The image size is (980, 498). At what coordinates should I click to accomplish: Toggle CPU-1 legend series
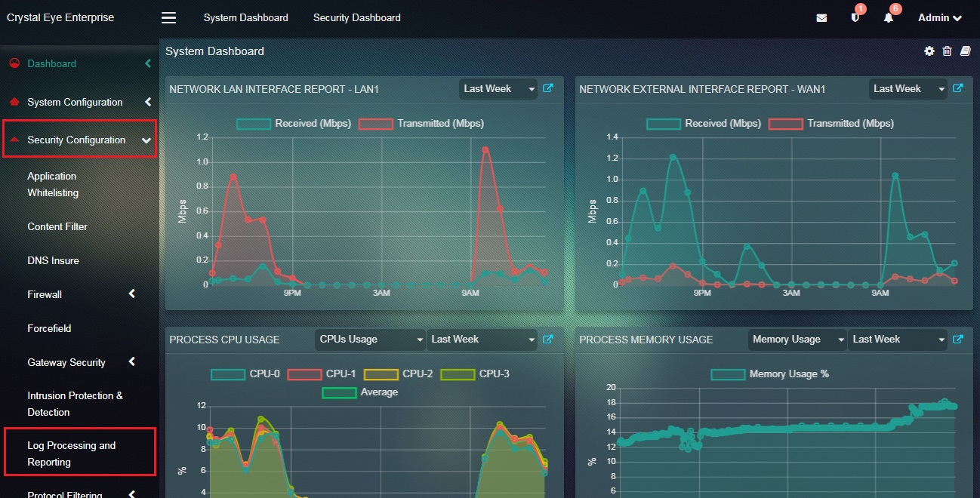(322, 374)
